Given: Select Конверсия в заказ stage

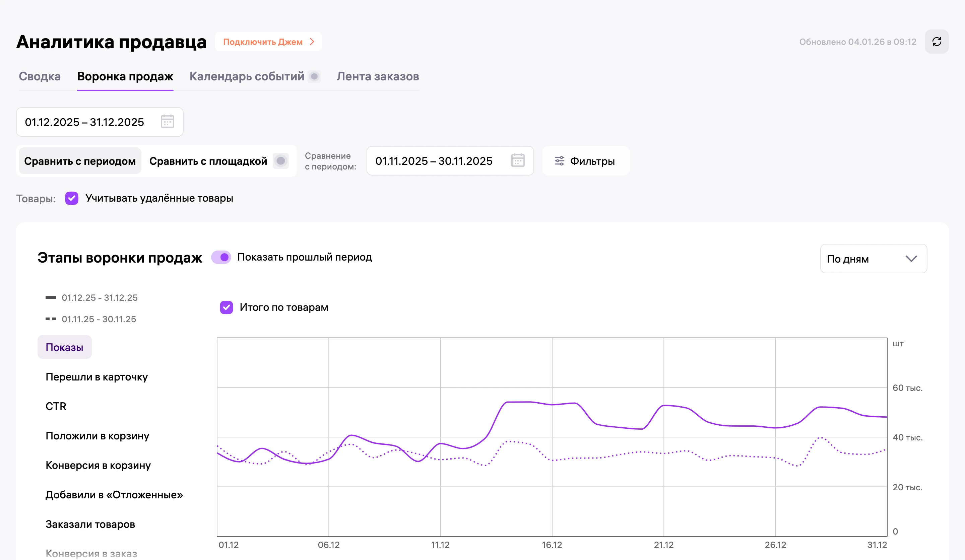Looking at the screenshot, I should (x=91, y=554).
